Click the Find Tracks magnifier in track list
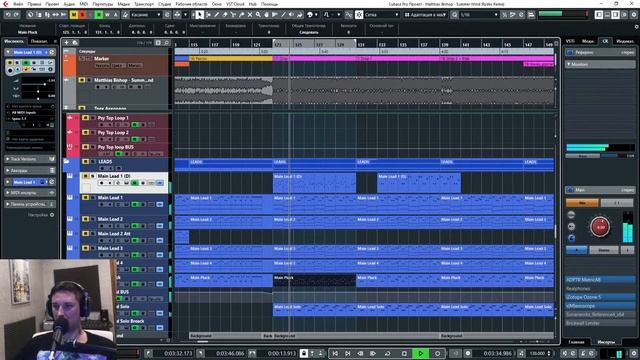Image resolution: width=640 pixels, height=360 pixels. [x=167, y=42]
